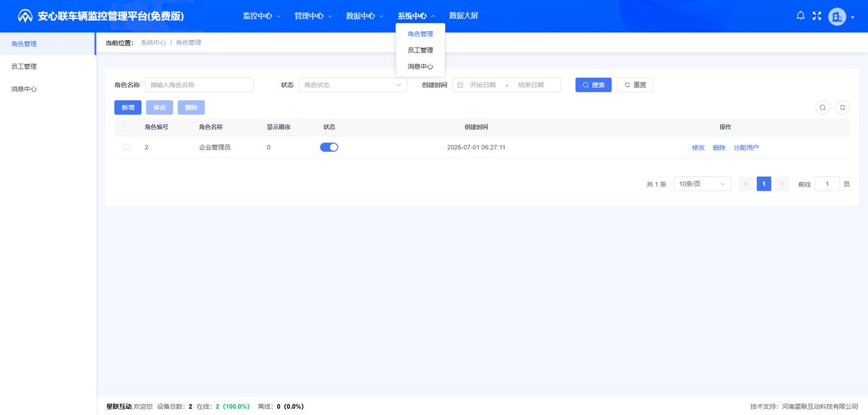
Task: Expand the 管理中心 menu
Action: pyautogui.click(x=313, y=16)
